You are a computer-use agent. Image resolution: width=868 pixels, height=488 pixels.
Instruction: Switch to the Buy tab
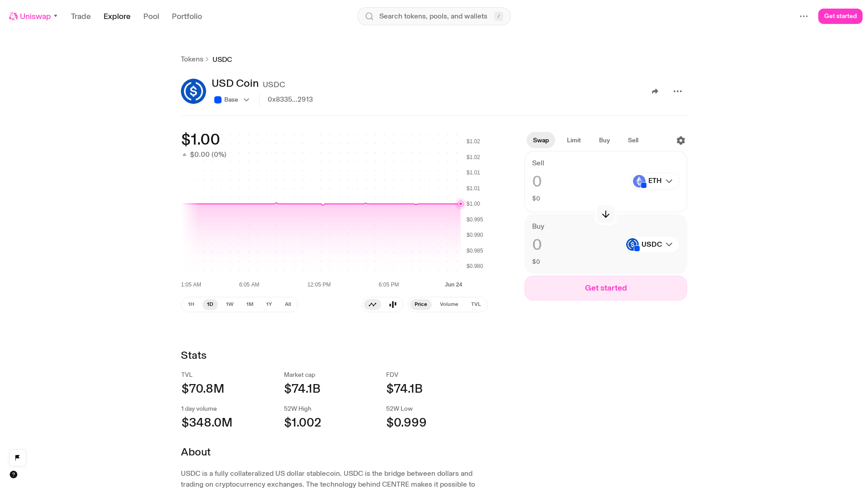pos(604,141)
